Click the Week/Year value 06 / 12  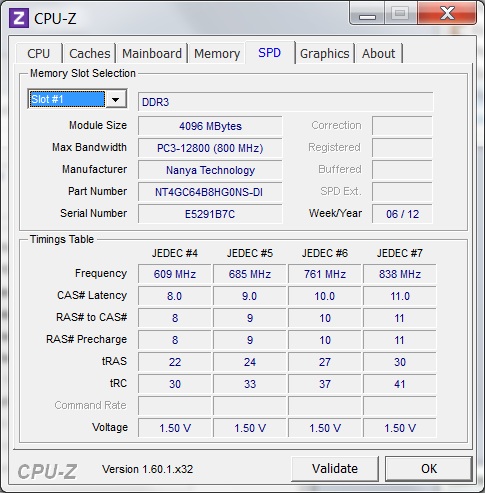pos(402,214)
